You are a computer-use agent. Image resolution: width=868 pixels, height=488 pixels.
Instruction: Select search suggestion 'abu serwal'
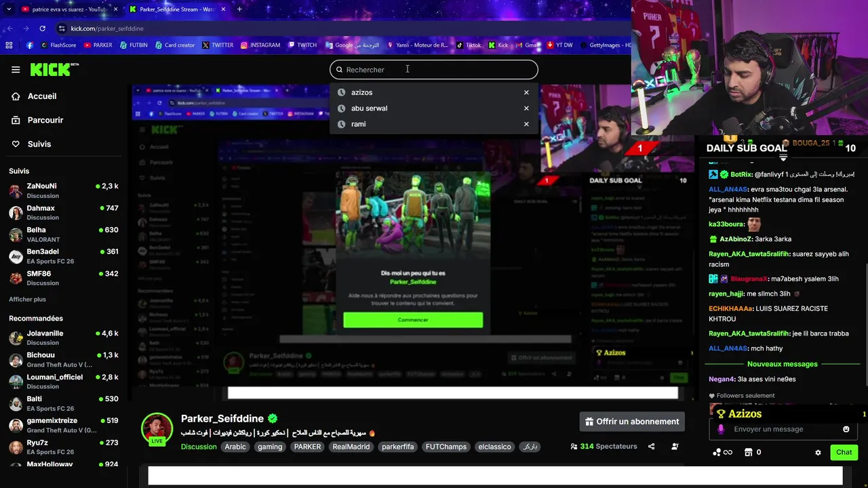coord(369,108)
